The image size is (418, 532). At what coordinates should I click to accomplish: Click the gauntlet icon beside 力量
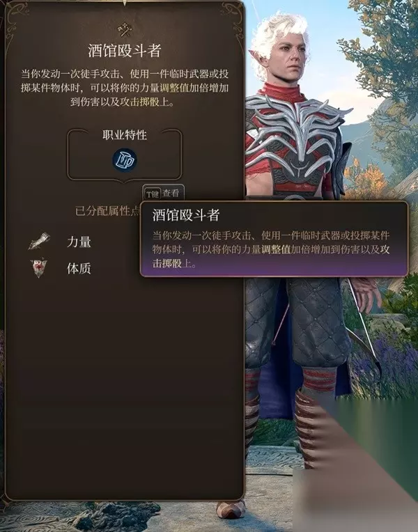coord(40,241)
